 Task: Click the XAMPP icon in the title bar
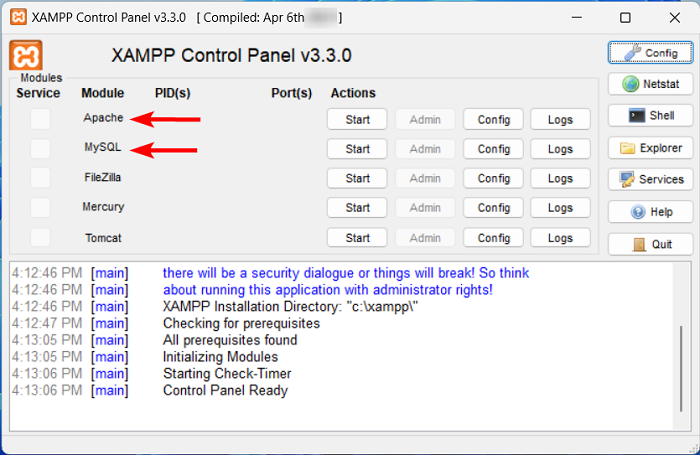coord(18,17)
